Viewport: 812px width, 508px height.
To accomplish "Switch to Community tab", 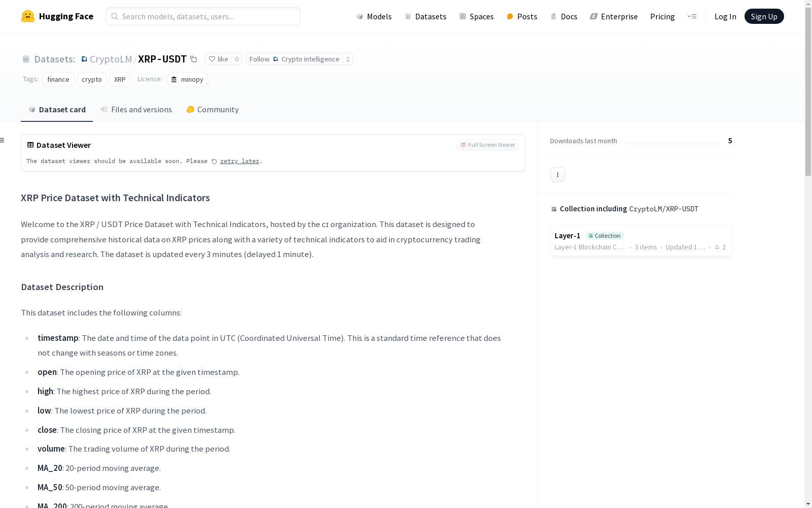I will coord(212,109).
